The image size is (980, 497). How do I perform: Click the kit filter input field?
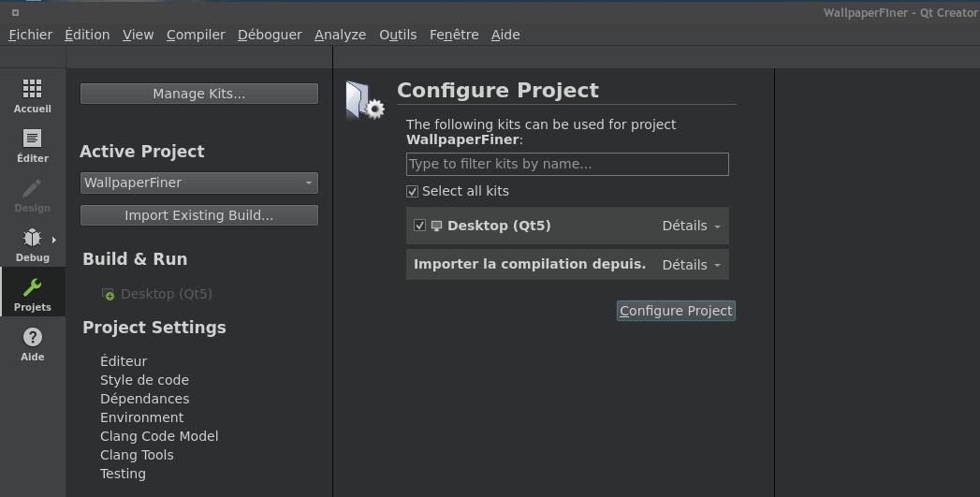coord(567,164)
